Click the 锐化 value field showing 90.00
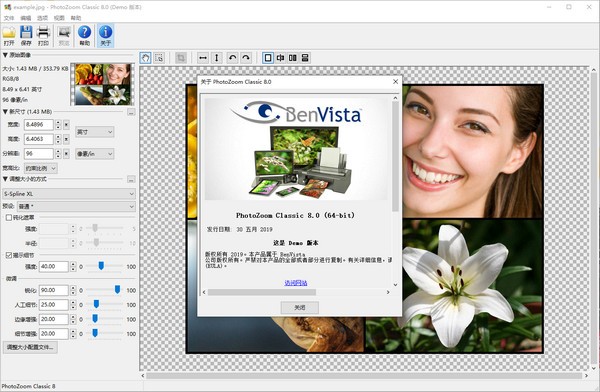Screen dimensions: 600x392 pyautogui.click(x=54, y=290)
